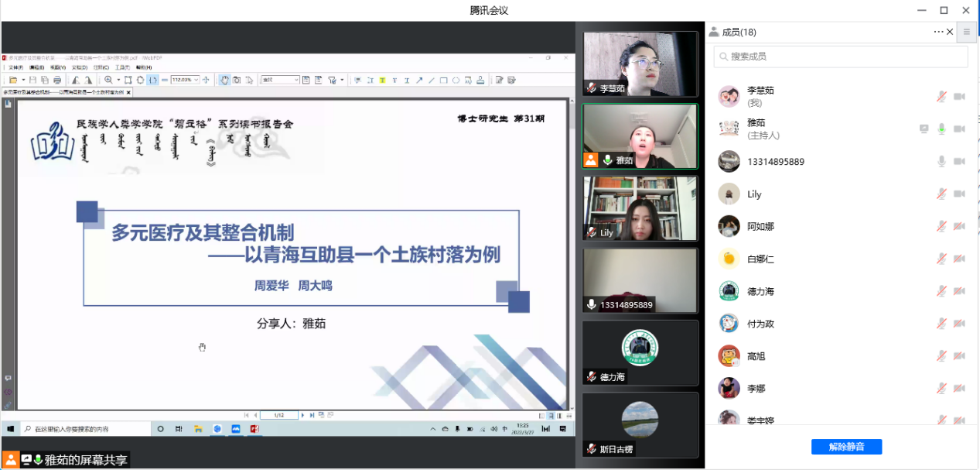Click the 解除静音 unmute button

tap(846, 447)
